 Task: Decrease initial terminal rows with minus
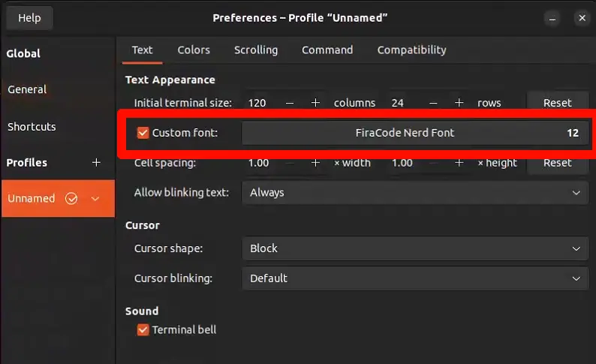(x=433, y=103)
